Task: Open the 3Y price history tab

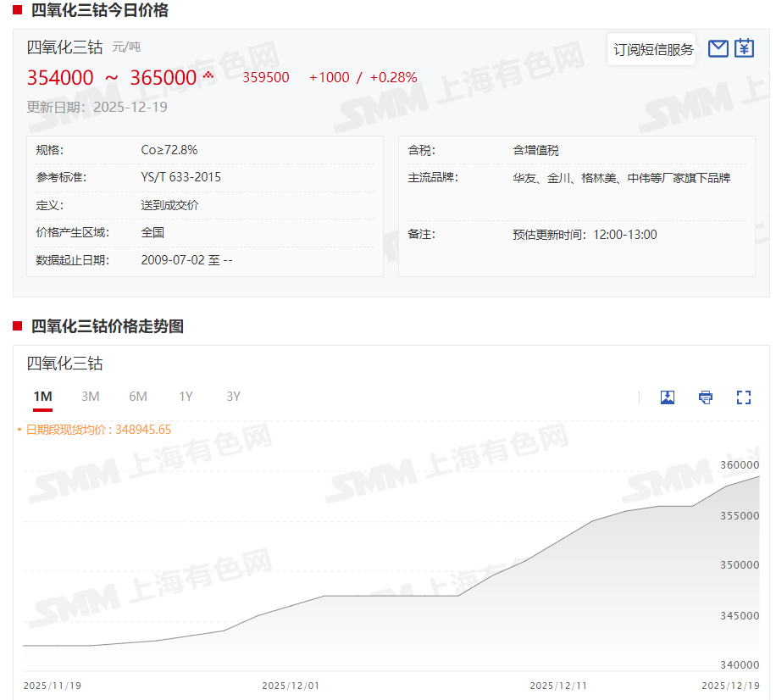Action: coord(233,397)
